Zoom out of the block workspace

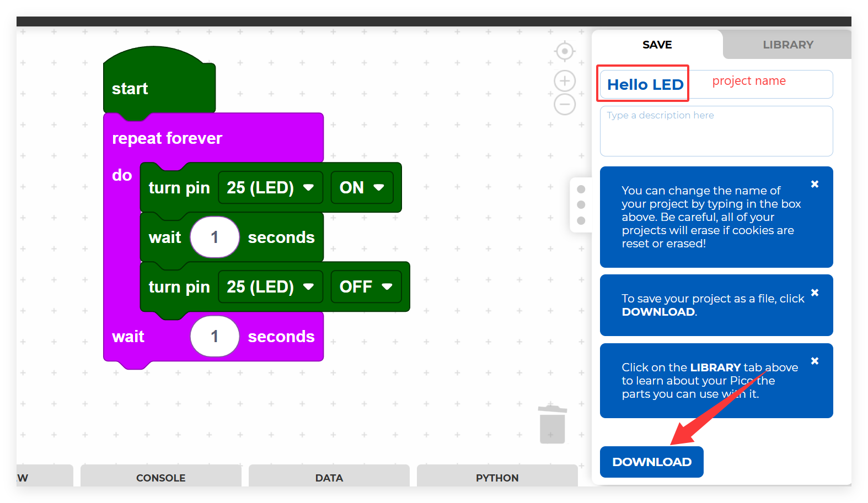pos(564,104)
